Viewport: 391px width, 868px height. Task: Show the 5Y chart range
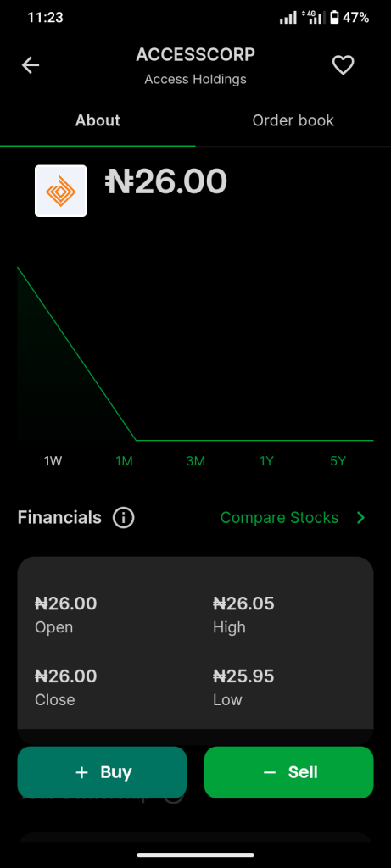point(338,461)
